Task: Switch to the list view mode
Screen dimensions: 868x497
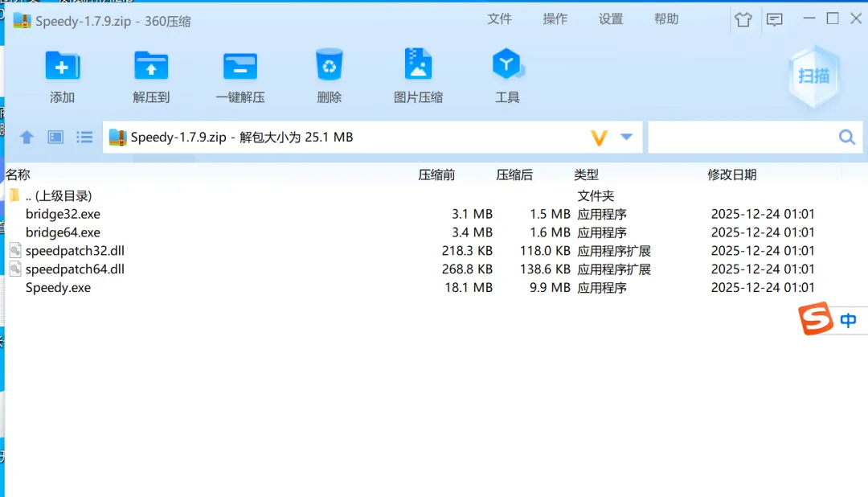Action: (84, 137)
